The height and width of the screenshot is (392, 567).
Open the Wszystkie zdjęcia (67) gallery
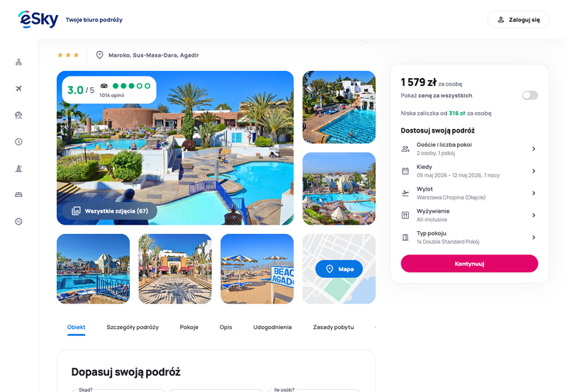coord(110,211)
